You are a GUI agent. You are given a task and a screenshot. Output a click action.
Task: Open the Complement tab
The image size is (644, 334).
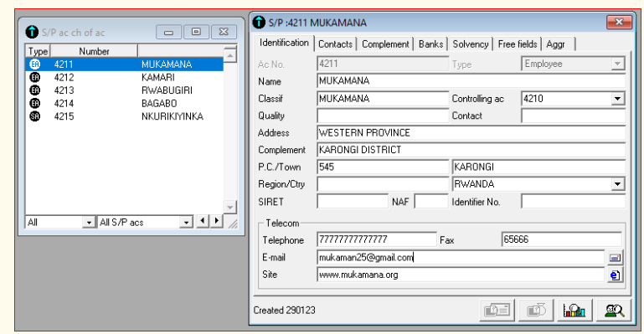385,44
